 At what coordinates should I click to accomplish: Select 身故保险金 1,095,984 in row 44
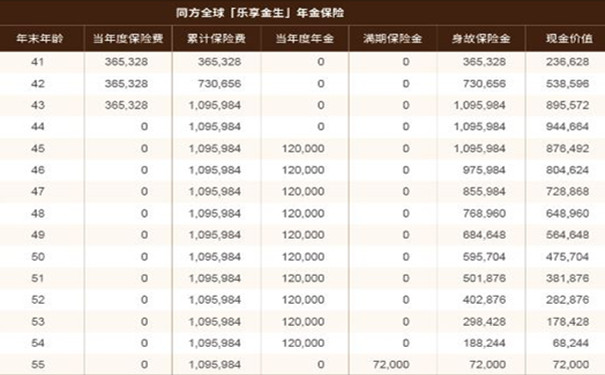(480, 127)
